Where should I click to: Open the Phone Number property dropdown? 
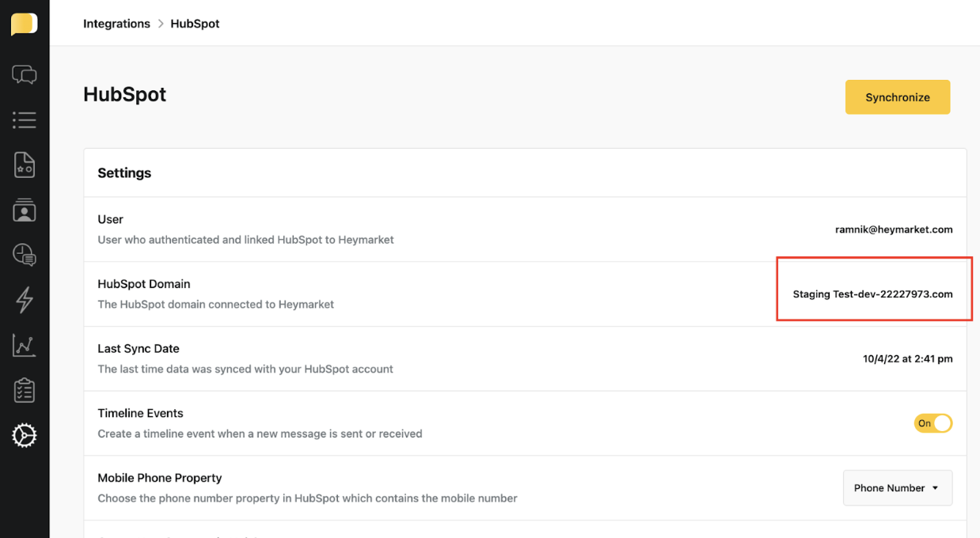pyautogui.click(x=898, y=488)
